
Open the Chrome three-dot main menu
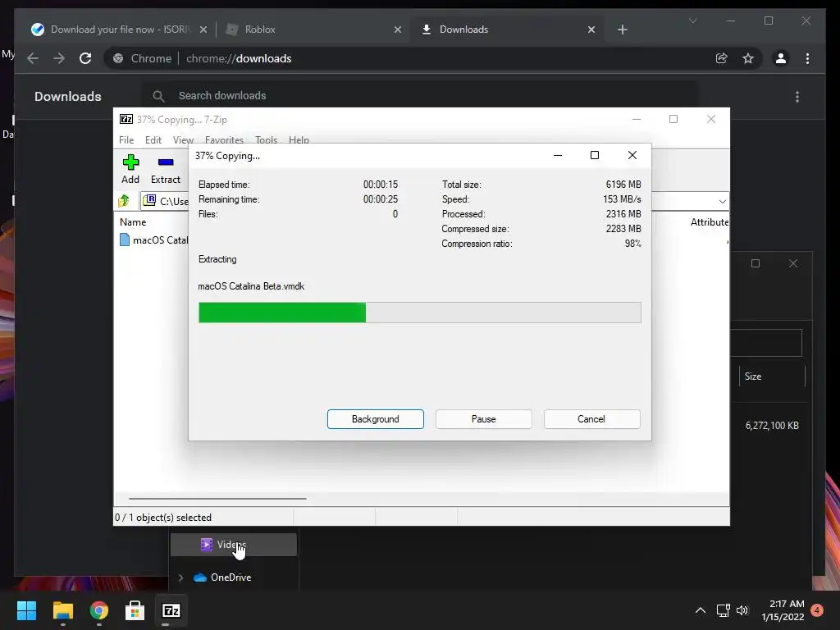[x=807, y=58]
